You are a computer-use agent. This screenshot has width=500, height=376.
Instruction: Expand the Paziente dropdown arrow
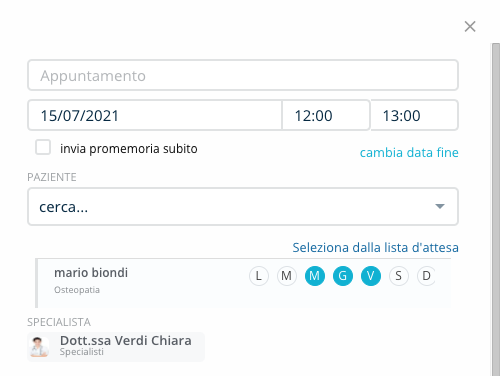point(440,206)
